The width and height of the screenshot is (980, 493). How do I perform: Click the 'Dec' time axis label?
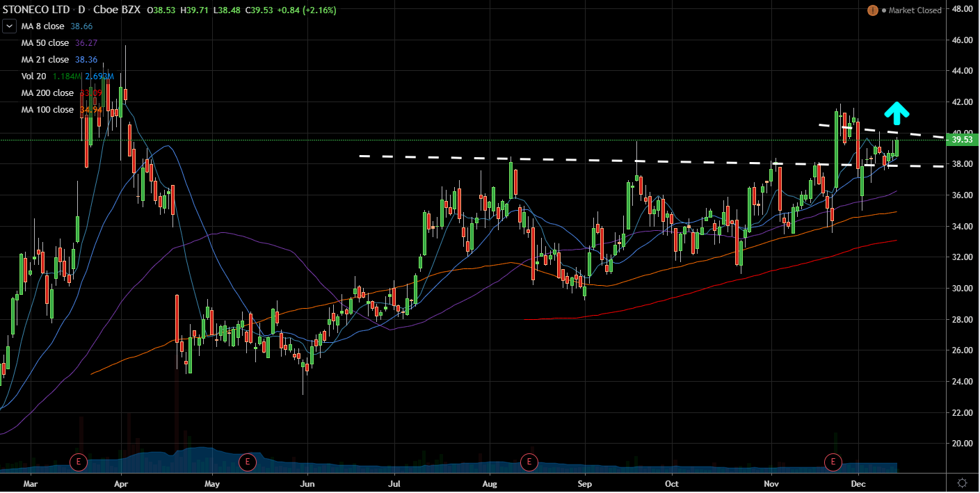click(858, 483)
